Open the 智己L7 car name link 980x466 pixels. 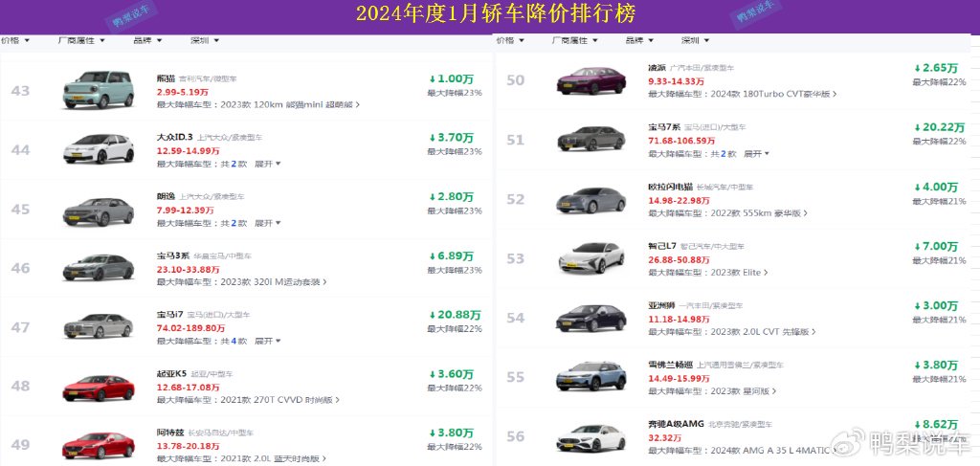coord(663,246)
